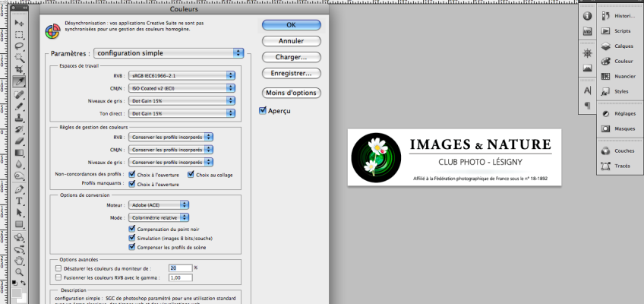Expand the Moteur Adobe (ACE) dropdown
The image size is (644, 304).
159,204
